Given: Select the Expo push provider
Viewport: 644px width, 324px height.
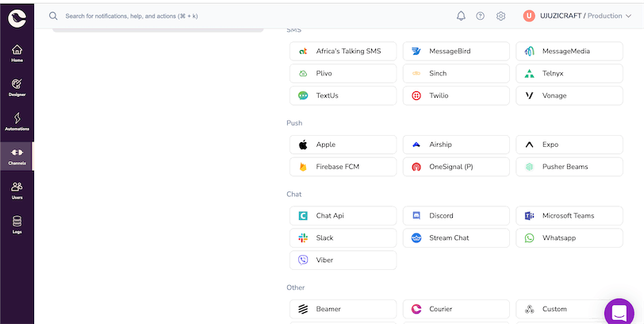Looking at the screenshot, I should click(569, 145).
